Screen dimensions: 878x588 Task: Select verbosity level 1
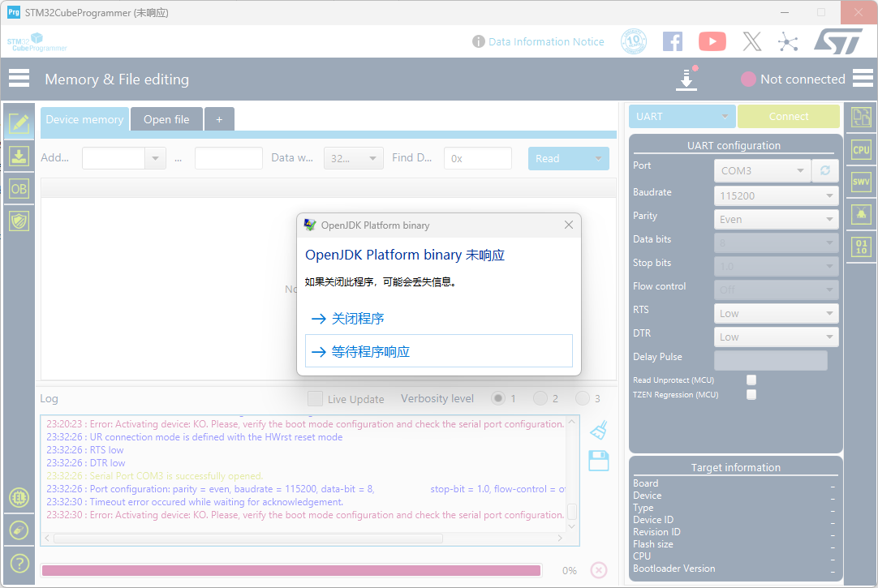[497, 398]
